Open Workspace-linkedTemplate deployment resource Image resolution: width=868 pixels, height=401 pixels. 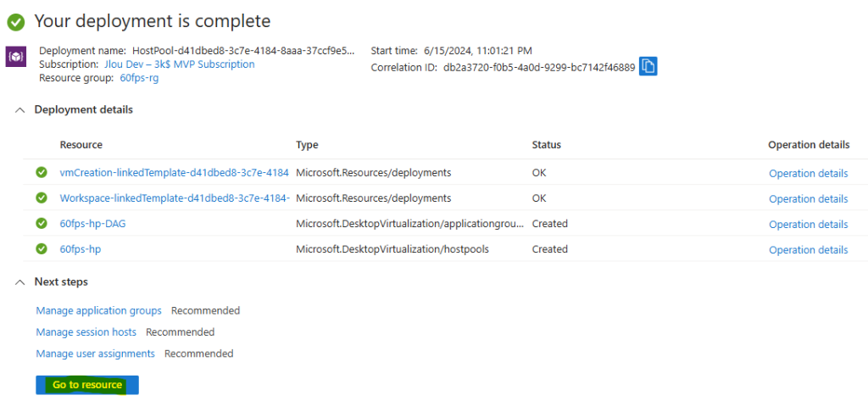point(175,198)
